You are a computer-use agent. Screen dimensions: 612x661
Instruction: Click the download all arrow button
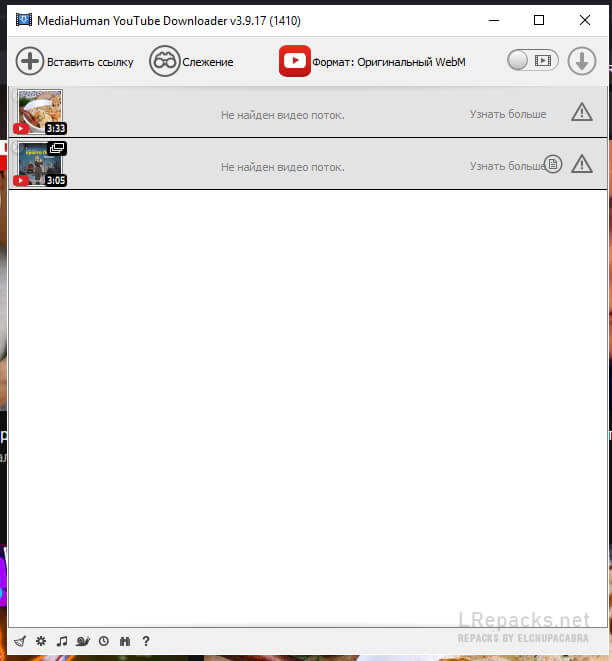click(x=581, y=61)
